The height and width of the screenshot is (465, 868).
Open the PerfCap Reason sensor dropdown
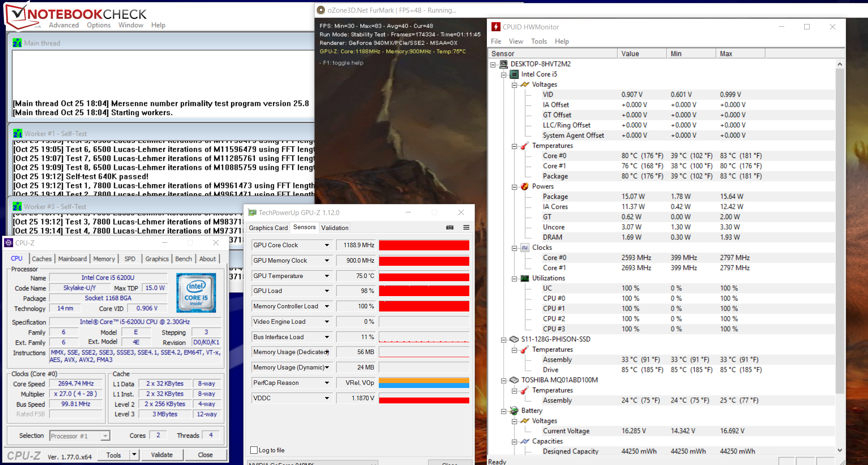[327, 383]
